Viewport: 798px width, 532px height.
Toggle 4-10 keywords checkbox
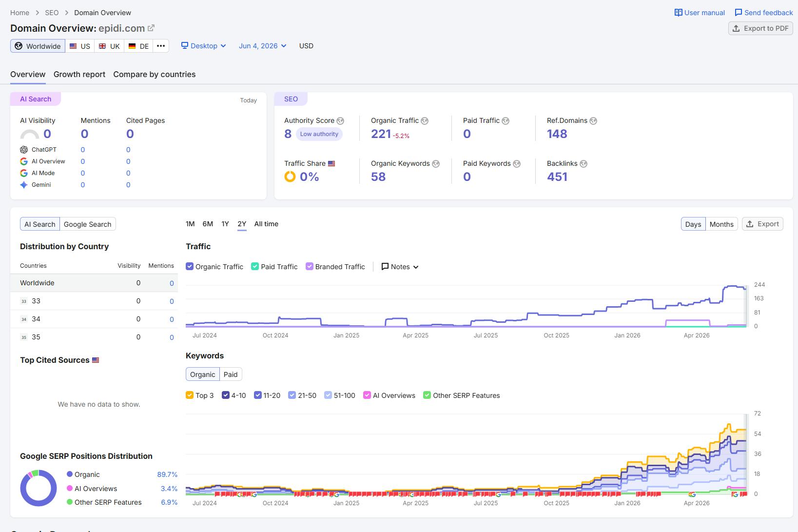click(226, 395)
